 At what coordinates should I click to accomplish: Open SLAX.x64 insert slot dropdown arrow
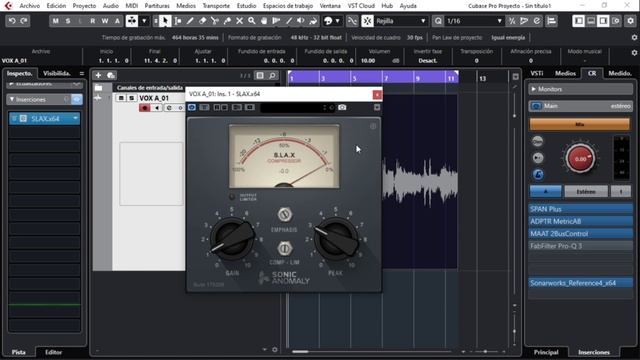click(76, 118)
